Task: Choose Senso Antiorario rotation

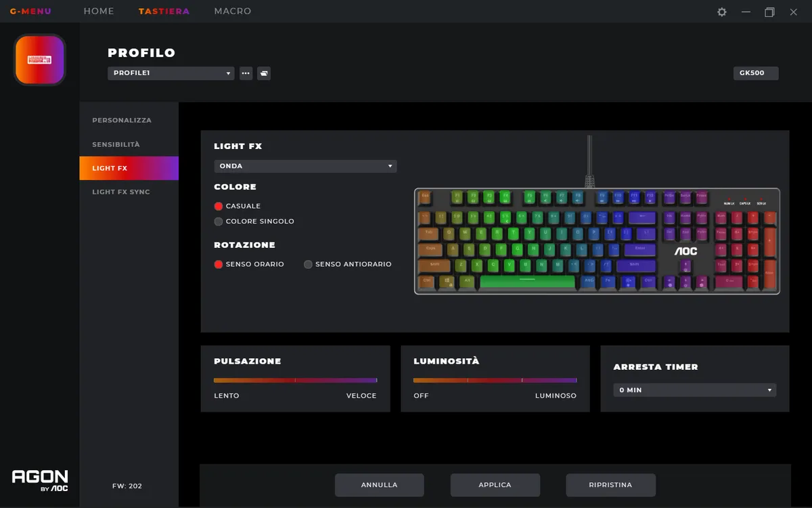Action: (x=348, y=264)
